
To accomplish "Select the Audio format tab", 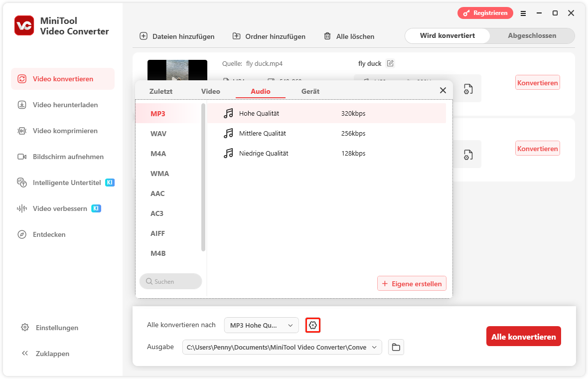I will pos(260,91).
